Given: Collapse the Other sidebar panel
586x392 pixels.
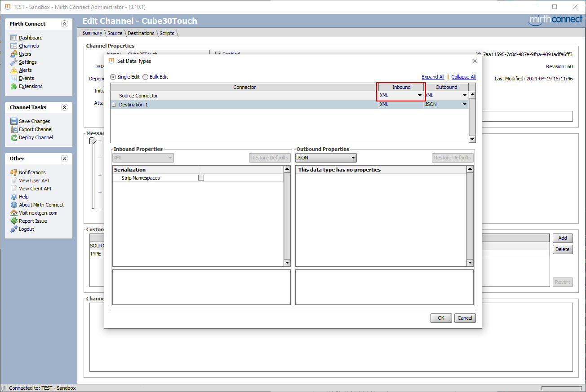Looking at the screenshot, I should coord(65,159).
